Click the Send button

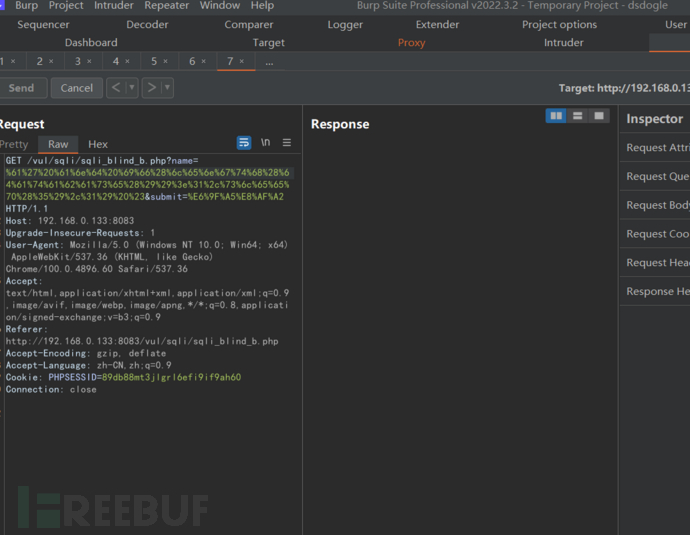pos(21,88)
